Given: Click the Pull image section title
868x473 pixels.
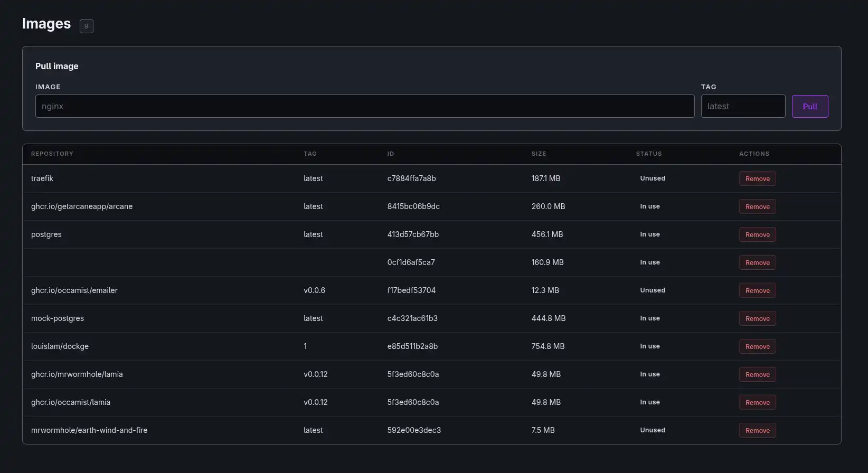Looking at the screenshot, I should [57, 66].
